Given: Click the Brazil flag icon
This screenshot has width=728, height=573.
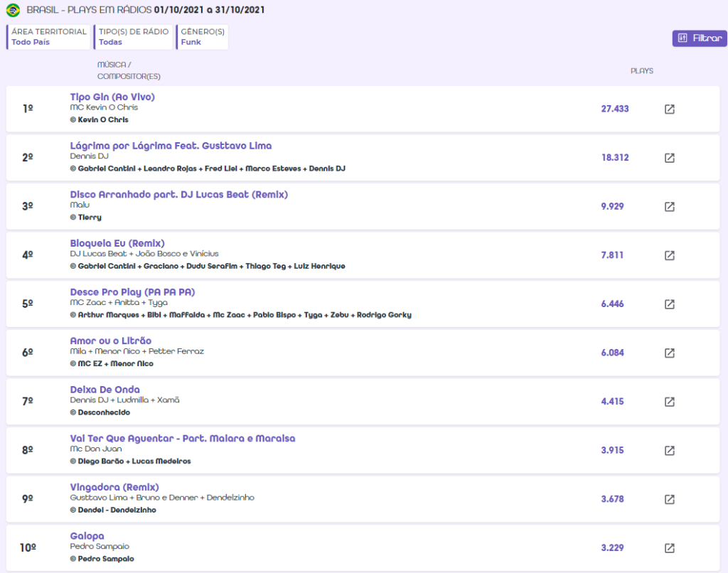Looking at the screenshot, I should pos(13,11).
